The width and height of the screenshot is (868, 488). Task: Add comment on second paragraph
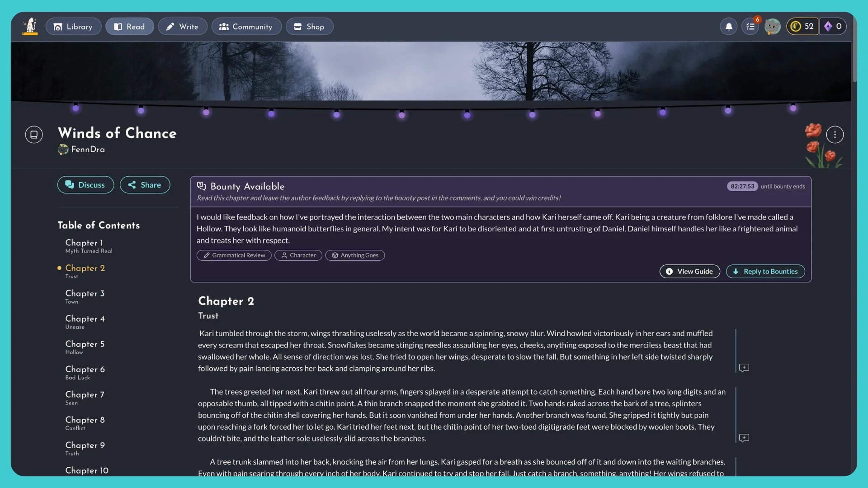pos(744,438)
